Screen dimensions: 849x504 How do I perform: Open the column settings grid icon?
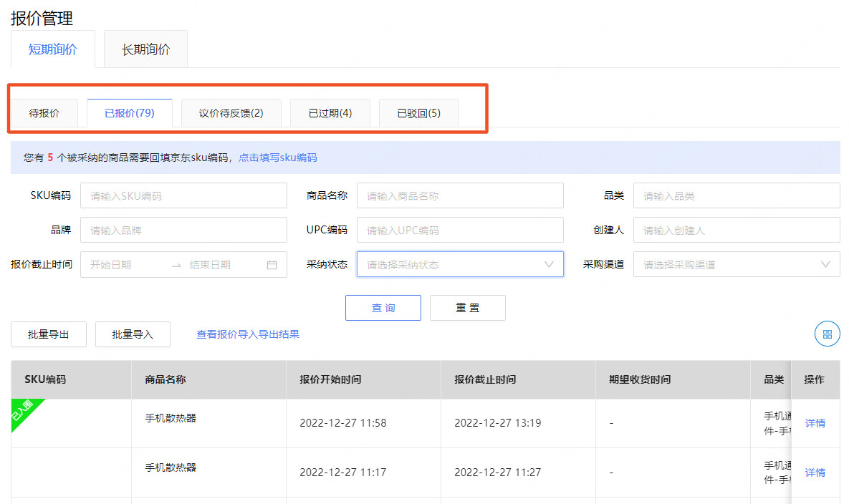coord(827,334)
